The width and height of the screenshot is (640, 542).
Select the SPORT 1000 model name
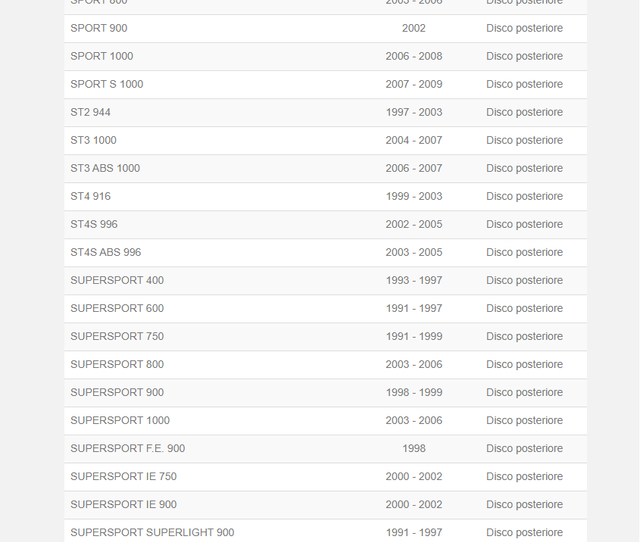coord(101,56)
